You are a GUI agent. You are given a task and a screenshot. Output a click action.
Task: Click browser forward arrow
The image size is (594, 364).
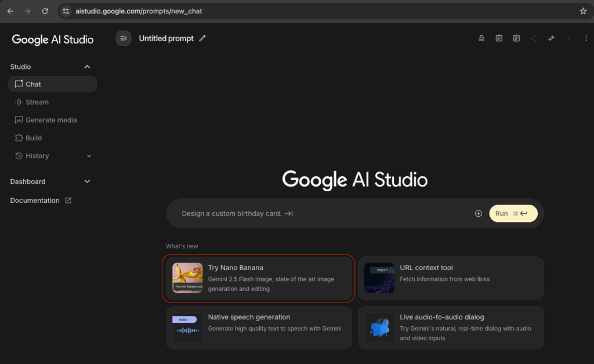27,11
